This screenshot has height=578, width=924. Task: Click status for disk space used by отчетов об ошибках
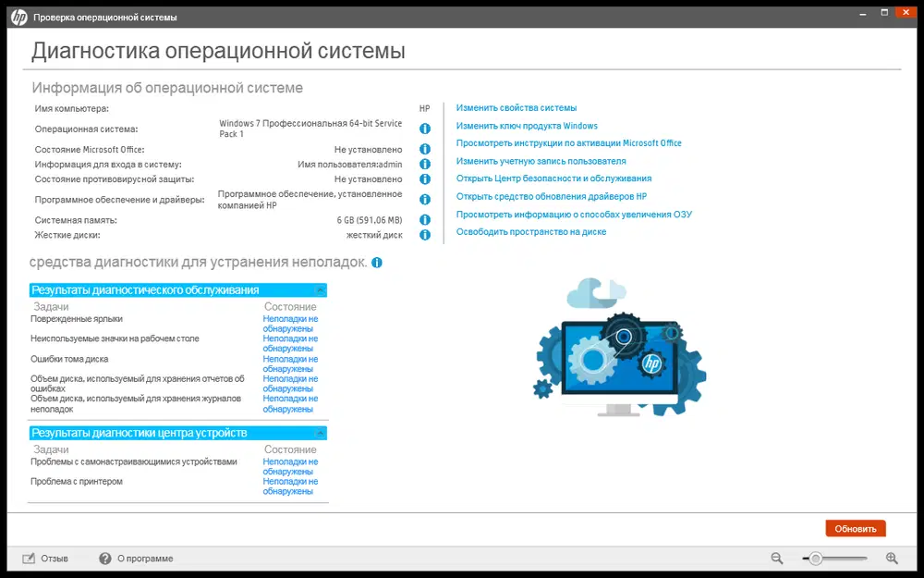pyautogui.click(x=290, y=384)
